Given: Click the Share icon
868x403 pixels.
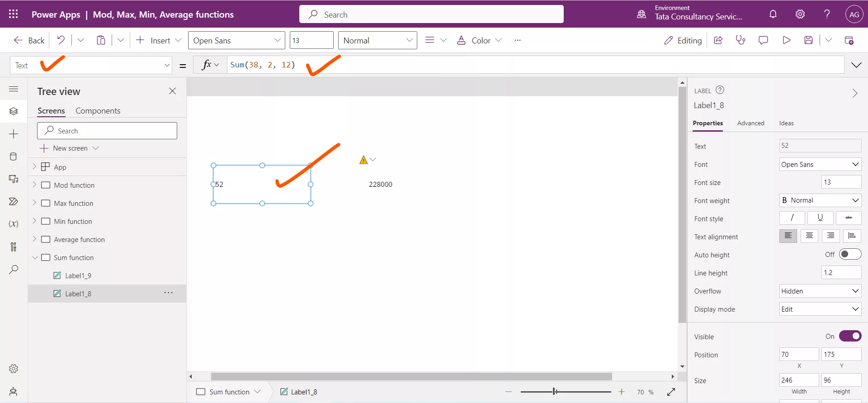Looking at the screenshot, I should click(x=718, y=40).
